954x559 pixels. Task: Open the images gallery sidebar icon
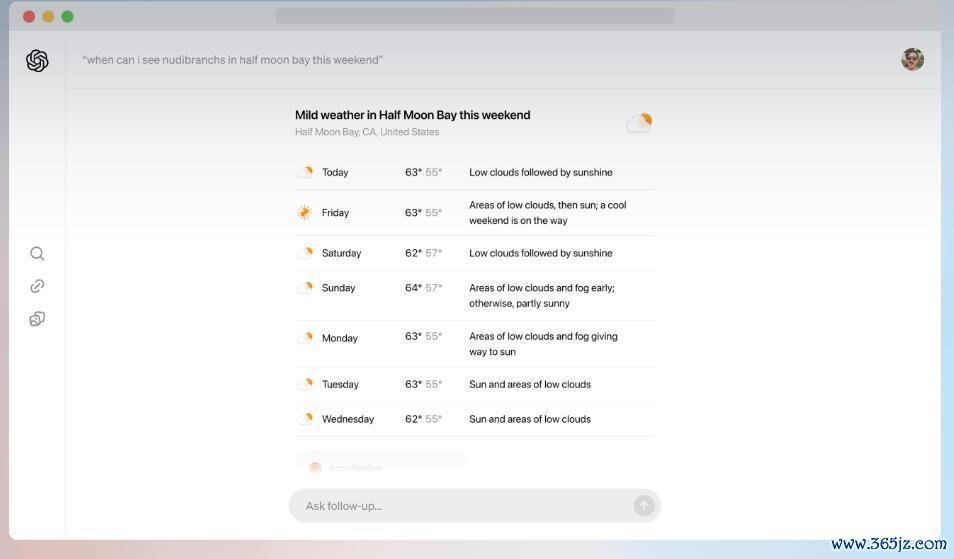pos(37,319)
